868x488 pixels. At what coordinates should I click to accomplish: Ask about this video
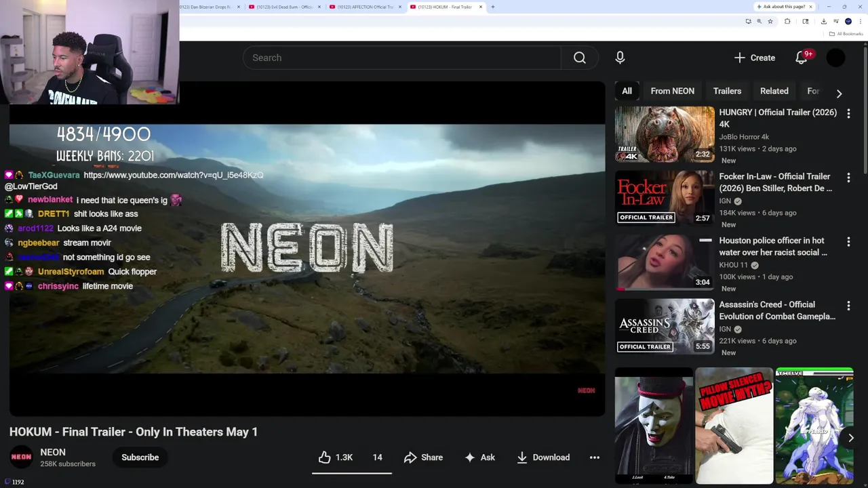coord(479,457)
